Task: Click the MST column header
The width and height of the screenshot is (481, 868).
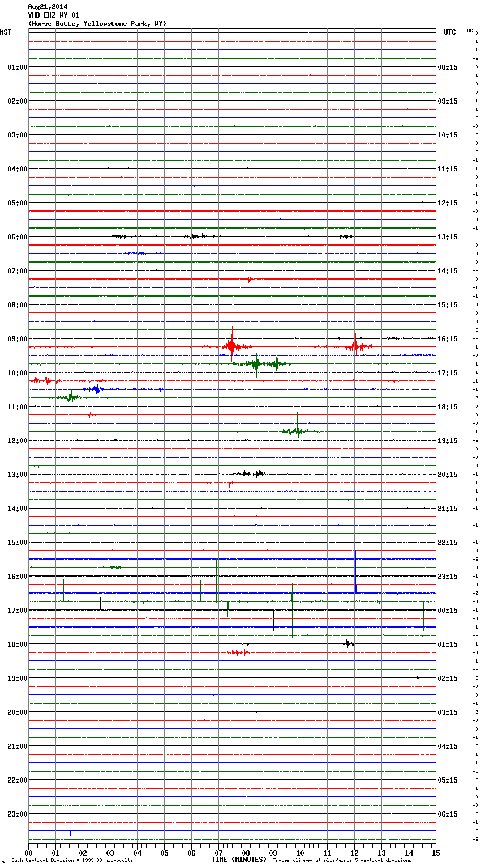Action: tap(6, 32)
